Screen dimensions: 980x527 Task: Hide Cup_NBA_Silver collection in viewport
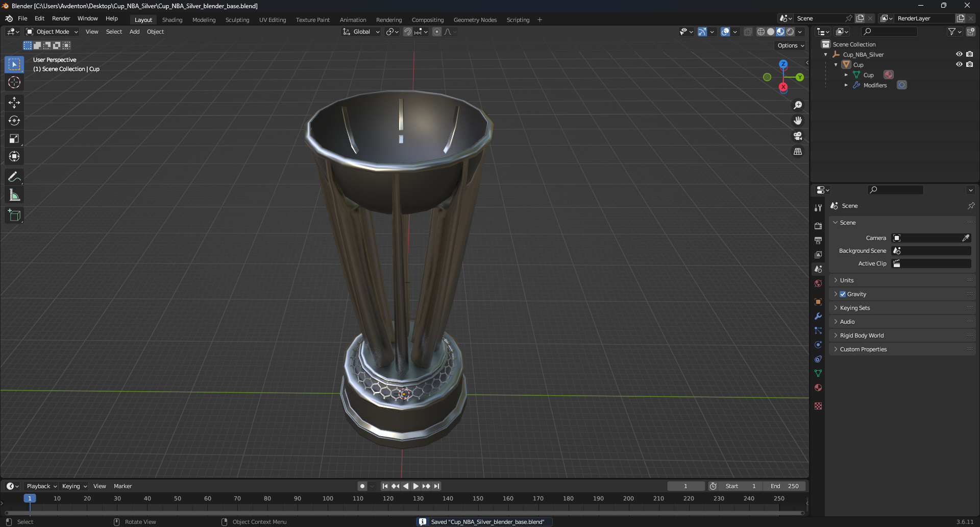[x=959, y=54]
